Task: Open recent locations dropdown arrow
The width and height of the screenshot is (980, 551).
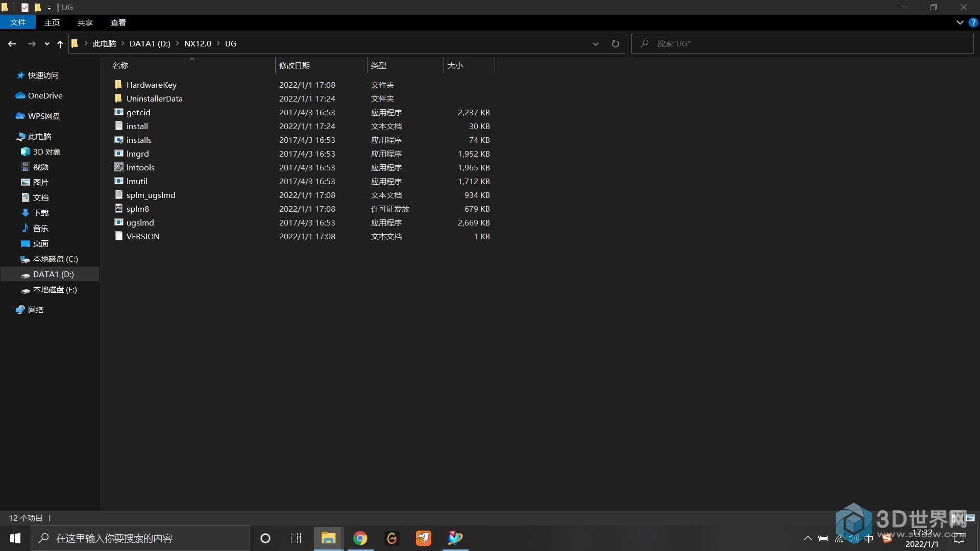Action: 47,44
